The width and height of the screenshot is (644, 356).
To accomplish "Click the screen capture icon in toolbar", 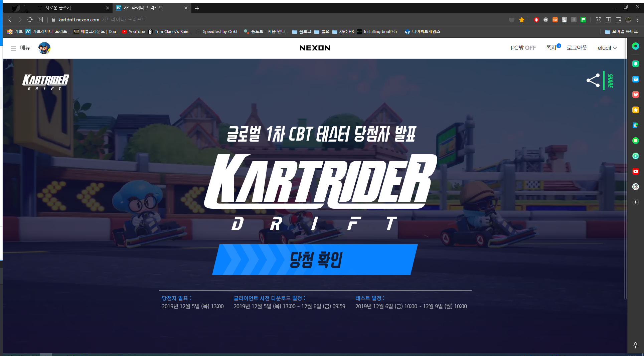I will point(598,20).
